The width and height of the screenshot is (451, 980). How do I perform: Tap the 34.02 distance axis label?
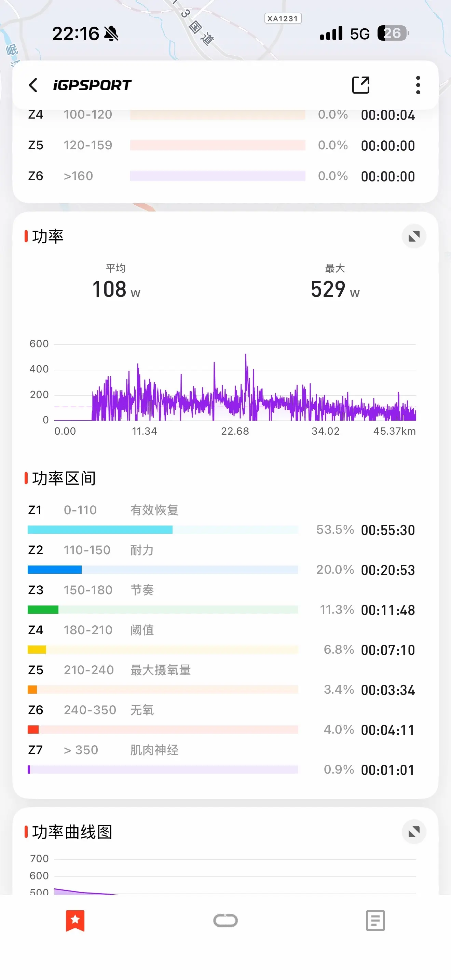(x=326, y=431)
